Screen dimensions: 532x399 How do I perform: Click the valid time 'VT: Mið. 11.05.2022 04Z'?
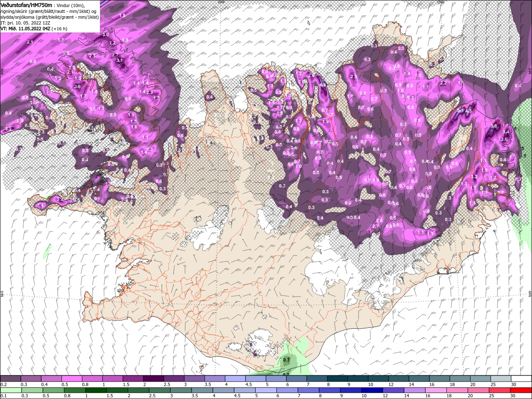click(26, 29)
